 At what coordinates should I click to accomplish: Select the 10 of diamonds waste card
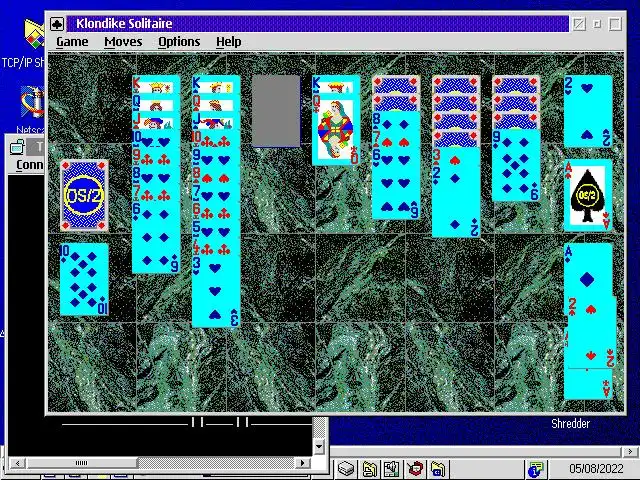pos(84,280)
